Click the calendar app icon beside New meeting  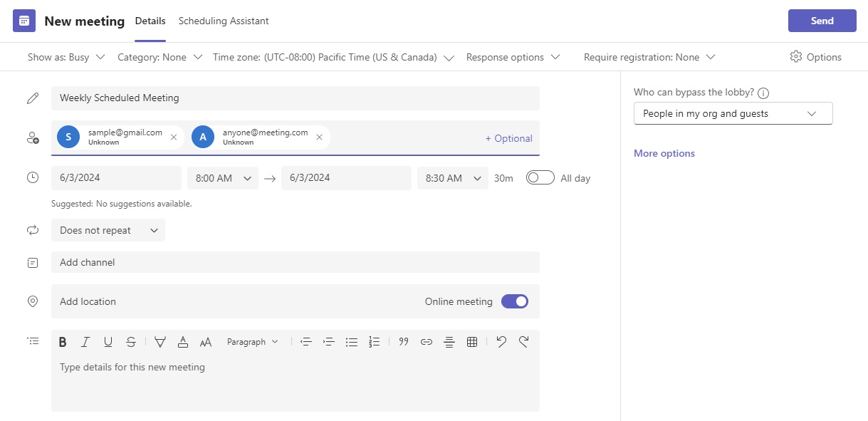[24, 21]
